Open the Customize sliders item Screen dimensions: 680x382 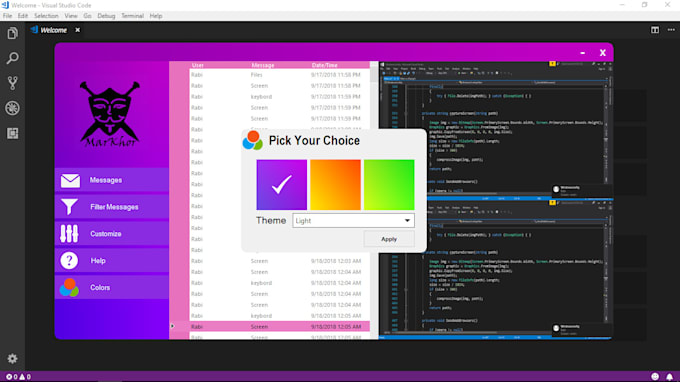pos(112,234)
